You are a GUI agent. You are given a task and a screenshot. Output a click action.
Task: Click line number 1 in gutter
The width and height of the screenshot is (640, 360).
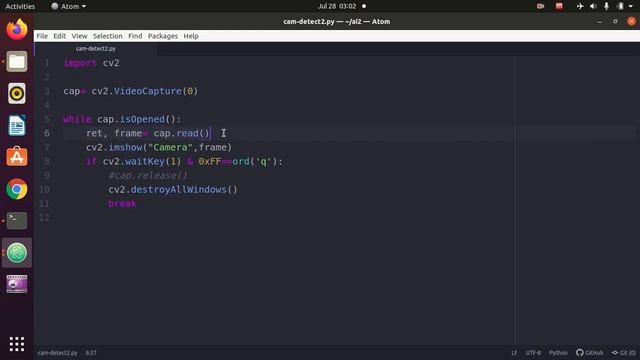[47, 63]
